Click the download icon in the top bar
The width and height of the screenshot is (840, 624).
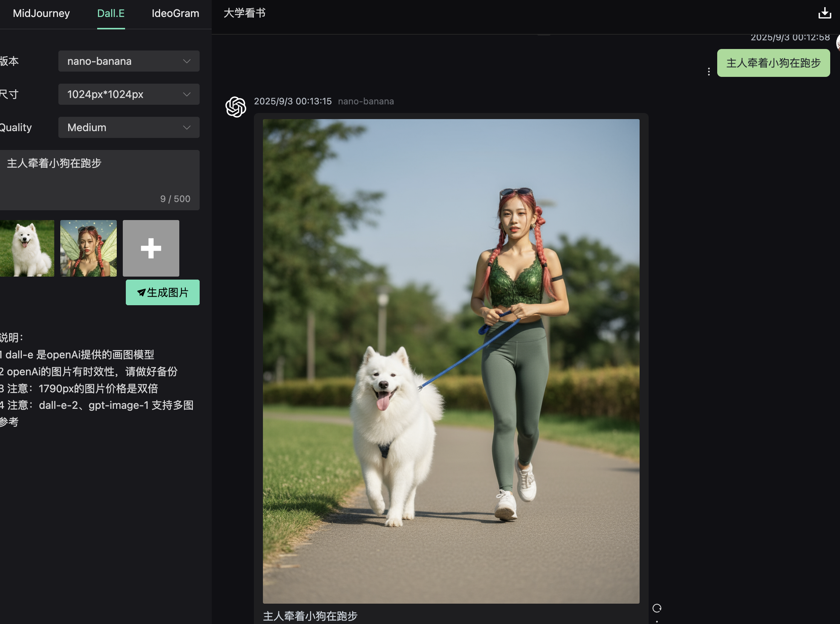tap(824, 13)
